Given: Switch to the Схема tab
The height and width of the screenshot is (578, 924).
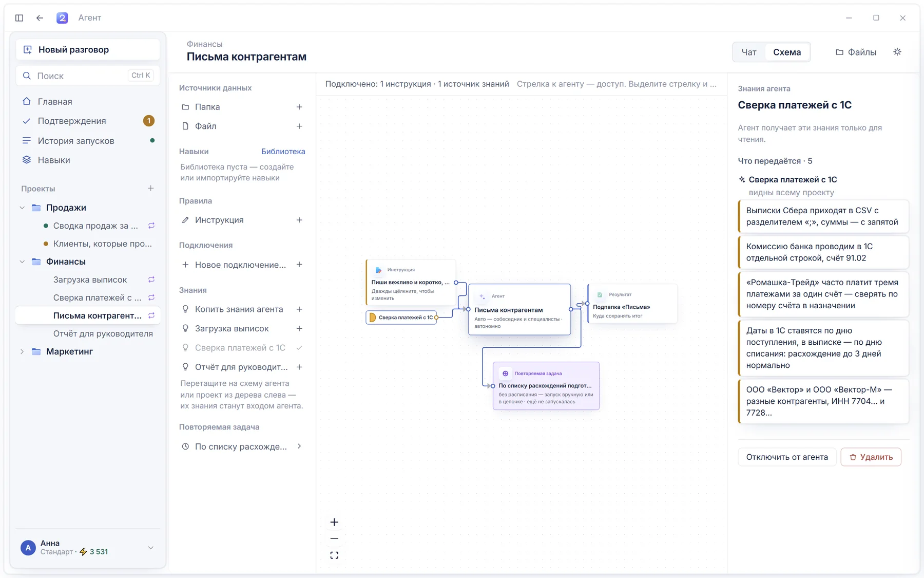Looking at the screenshot, I should click(x=787, y=52).
